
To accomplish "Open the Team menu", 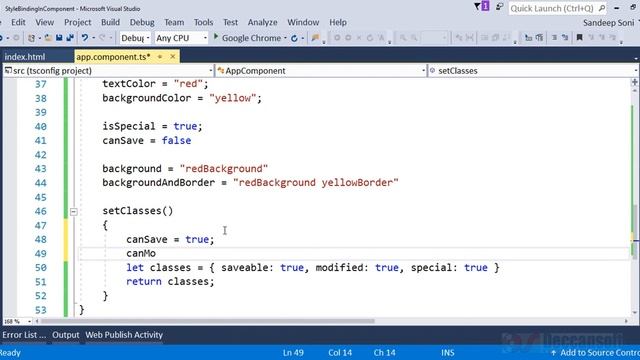I will click(x=174, y=22).
